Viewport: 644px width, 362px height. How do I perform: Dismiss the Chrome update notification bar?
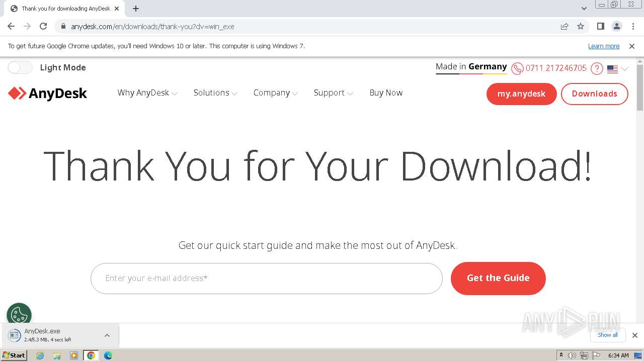pos(632,46)
